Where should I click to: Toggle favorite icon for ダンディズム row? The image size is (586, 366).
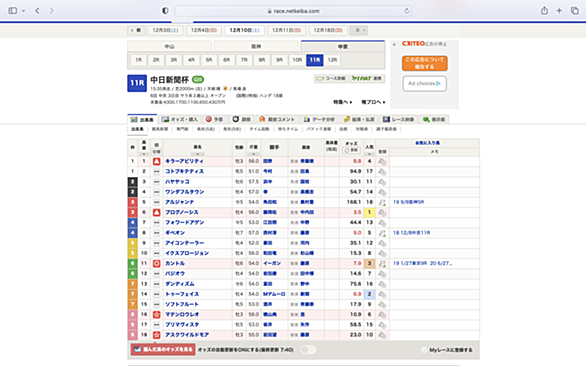click(382, 284)
